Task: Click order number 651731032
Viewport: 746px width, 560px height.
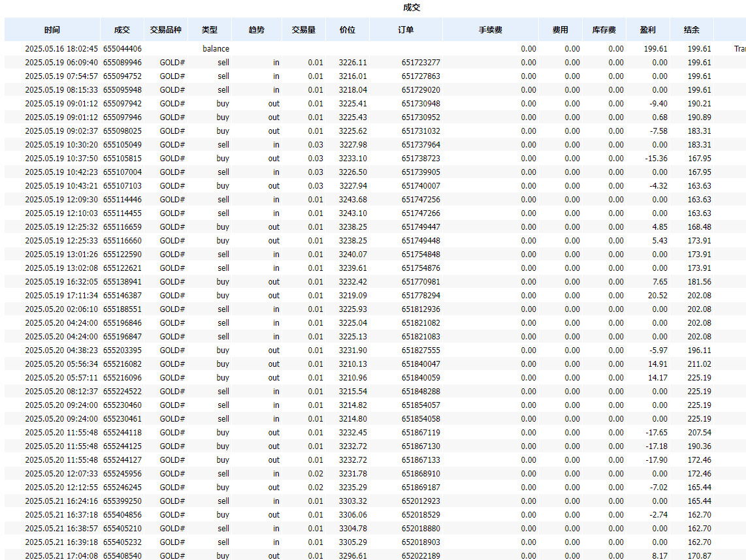Action: click(421, 131)
